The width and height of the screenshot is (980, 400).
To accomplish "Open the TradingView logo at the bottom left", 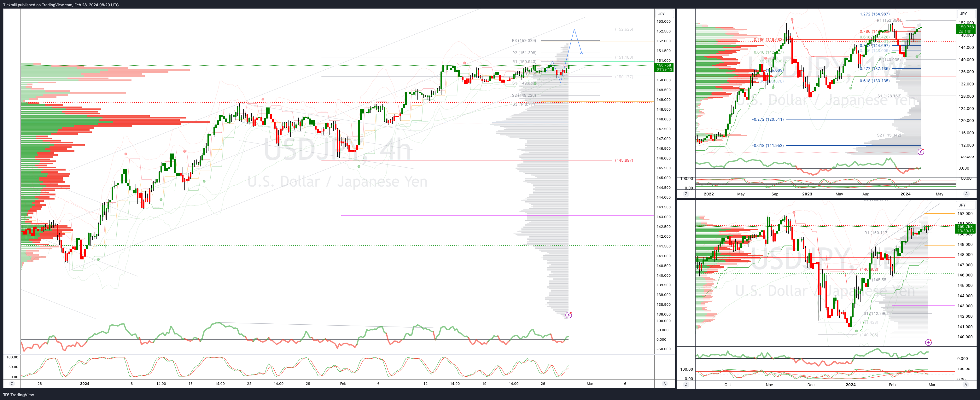I will [19, 395].
